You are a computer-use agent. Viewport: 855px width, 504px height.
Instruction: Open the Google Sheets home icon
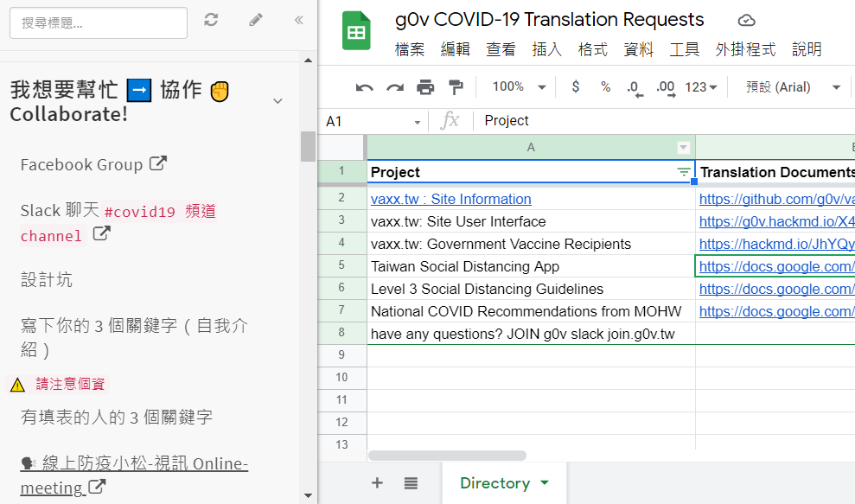point(356,32)
